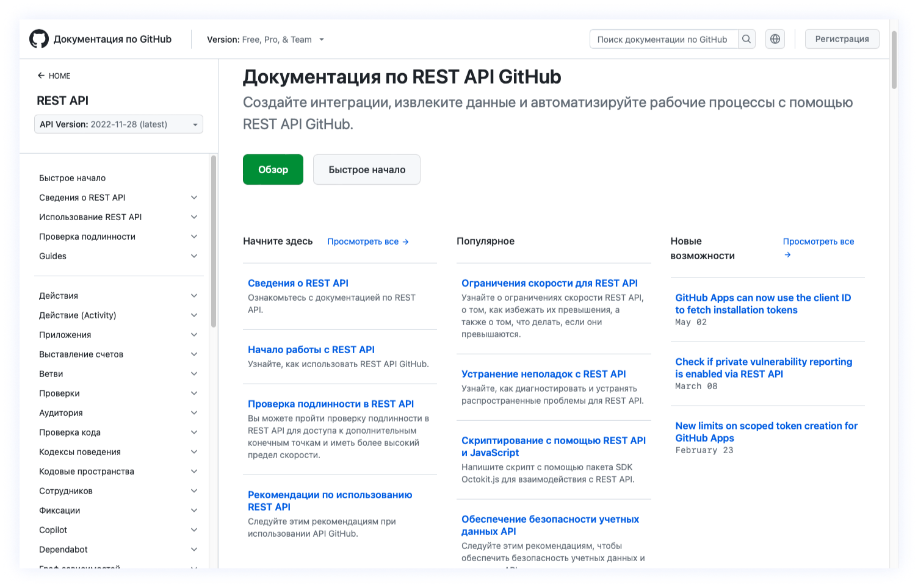Open New limits on scoped token link

767,432
